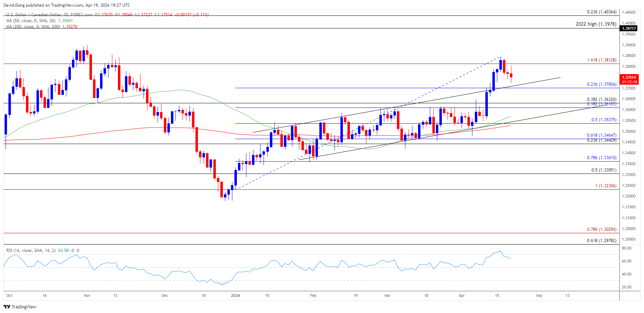Click the 0.236 (1.40364) Fibonacci label

602,12
